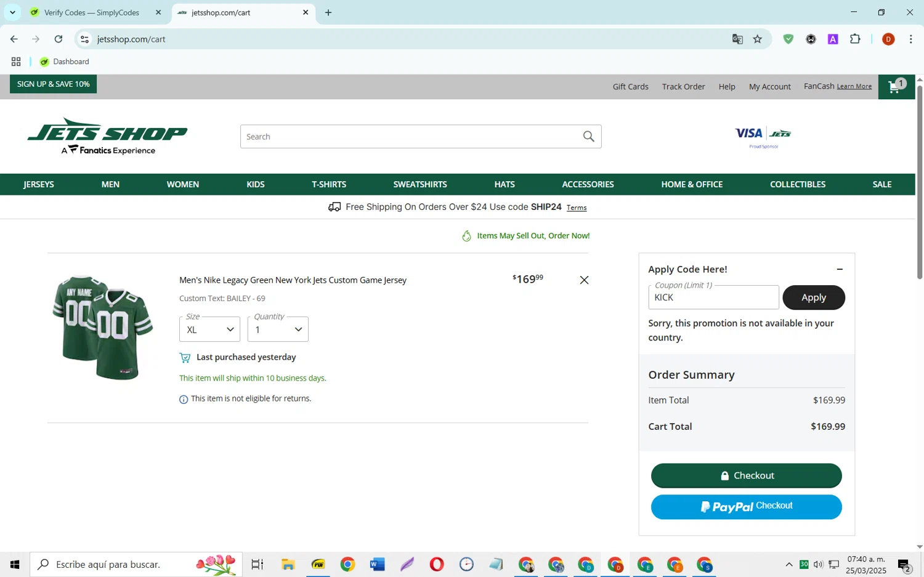924x577 pixels.
Task: Open the SWEATSHIRTS menu
Action: [420, 184]
